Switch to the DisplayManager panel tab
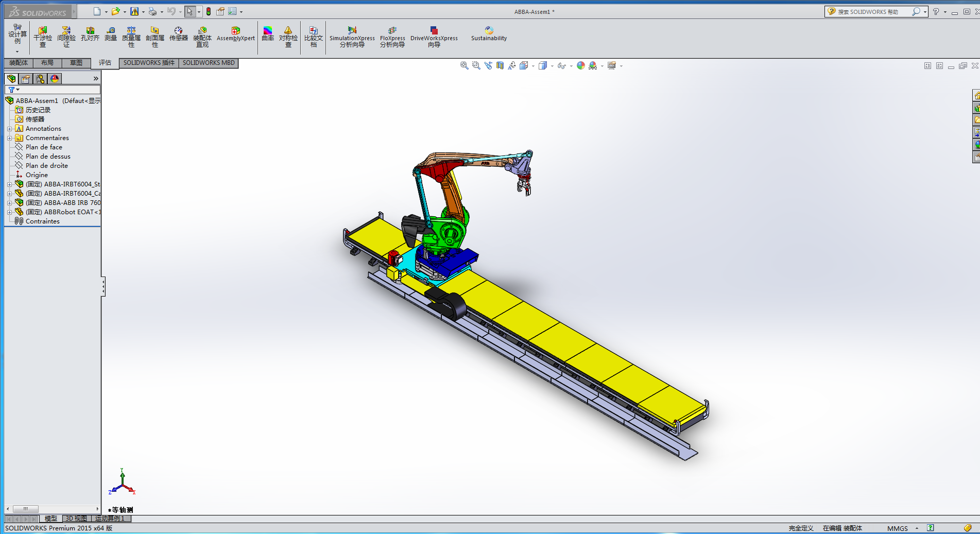Image resolution: width=980 pixels, height=534 pixels. 54,79
